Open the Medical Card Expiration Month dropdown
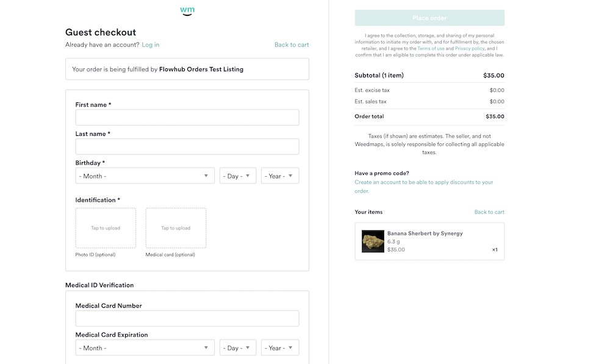This screenshot has height=364, width=610. 145,348
